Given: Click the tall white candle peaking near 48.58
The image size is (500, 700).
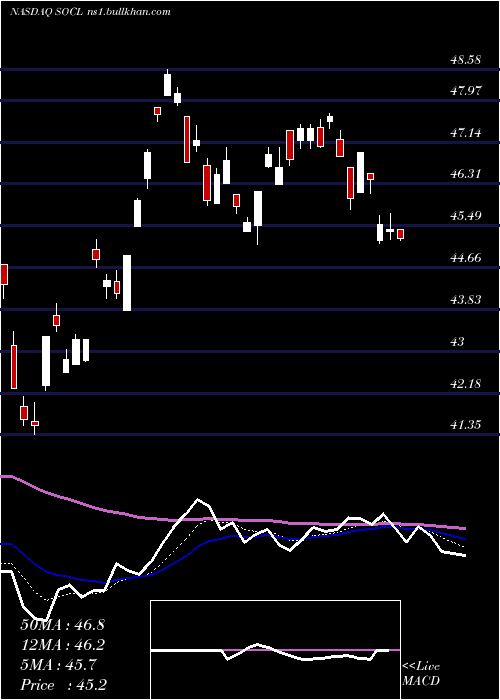Looking at the screenshot, I should pyautogui.click(x=167, y=84).
